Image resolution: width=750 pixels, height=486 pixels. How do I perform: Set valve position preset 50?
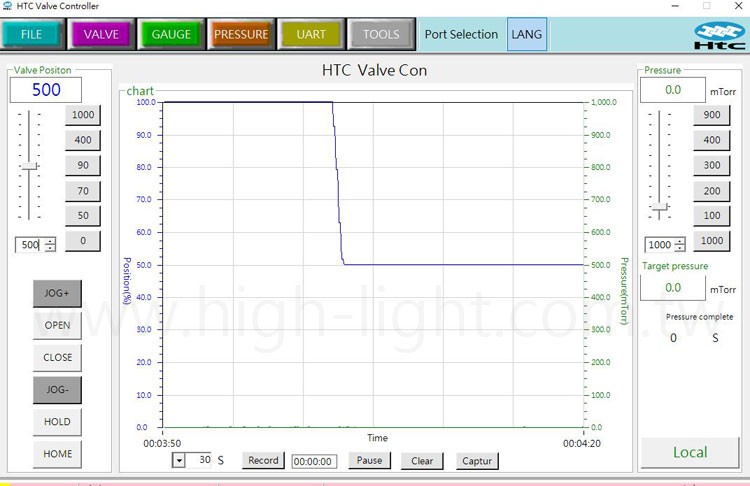83,216
